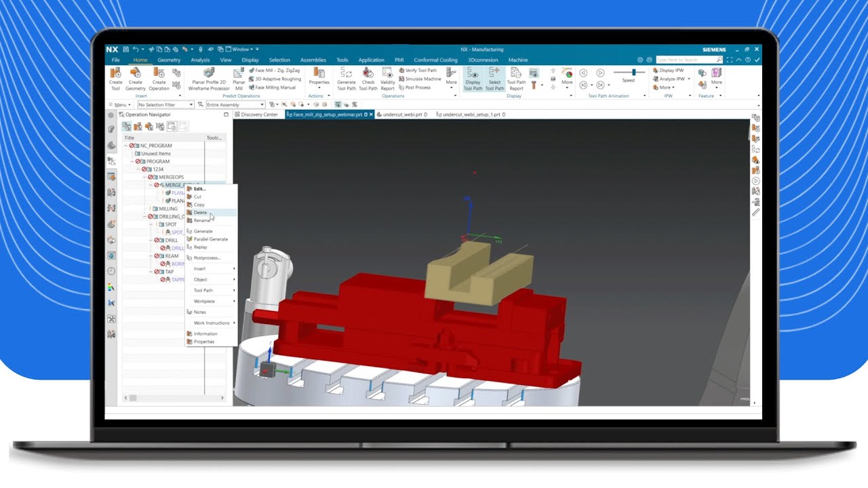Image resolution: width=868 pixels, height=488 pixels.
Task: Open Planar Profile 2D Wireframe Processor
Action: pos(210,78)
